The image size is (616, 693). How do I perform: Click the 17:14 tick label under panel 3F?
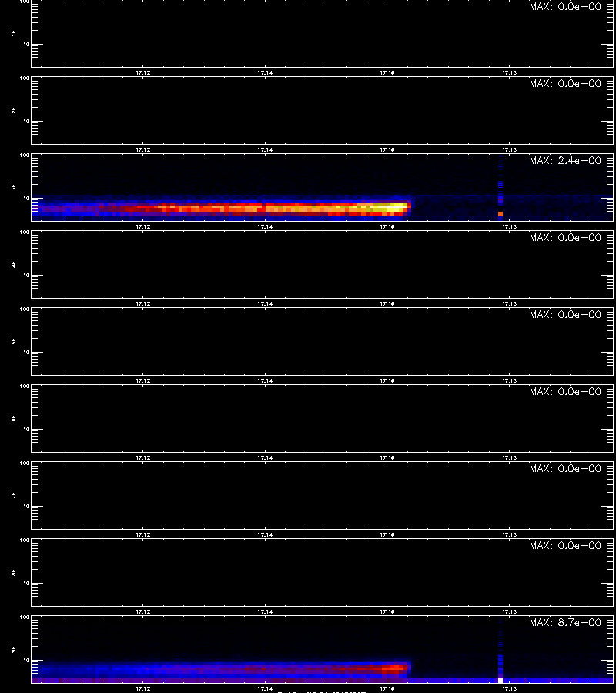click(265, 226)
